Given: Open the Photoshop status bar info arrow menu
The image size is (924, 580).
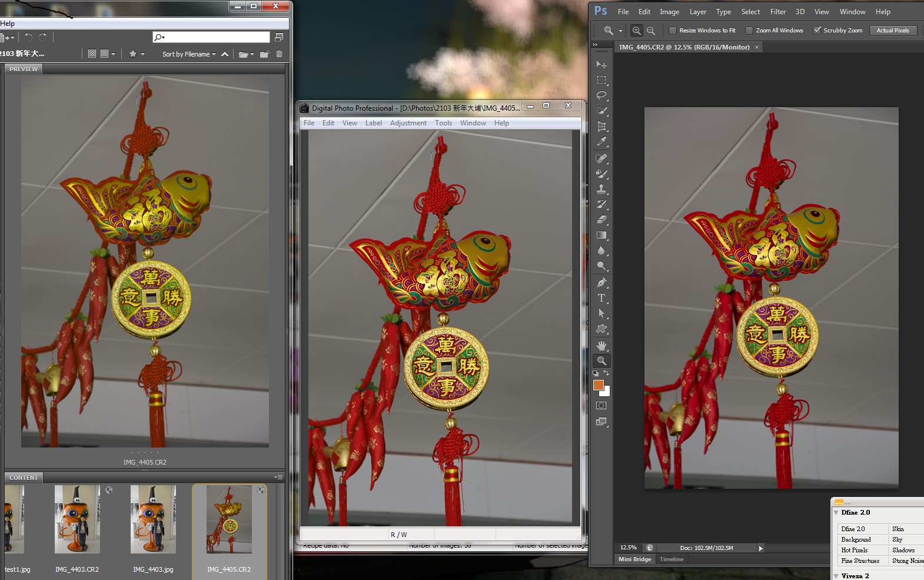Looking at the screenshot, I should [760, 548].
